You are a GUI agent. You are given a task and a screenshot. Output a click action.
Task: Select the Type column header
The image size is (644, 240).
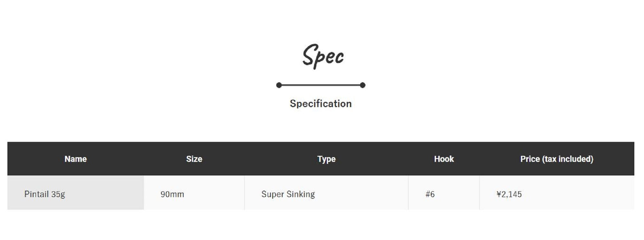coord(326,159)
